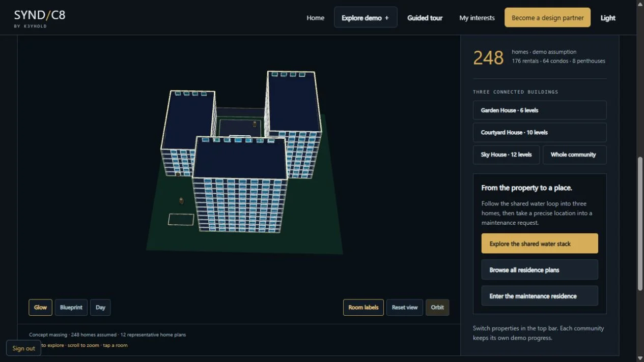Click 'THREE CONNECTED BUILDINGS' label
This screenshot has width=644, height=362.
[x=515, y=92]
